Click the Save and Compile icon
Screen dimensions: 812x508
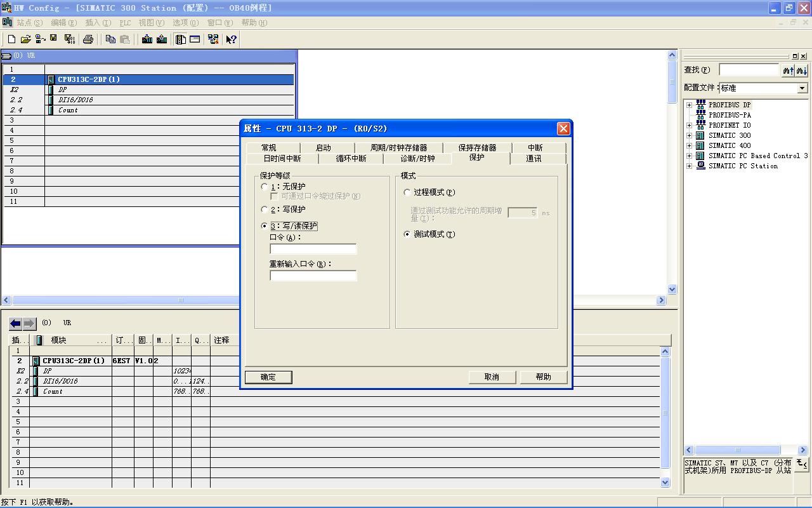(x=70, y=39)
